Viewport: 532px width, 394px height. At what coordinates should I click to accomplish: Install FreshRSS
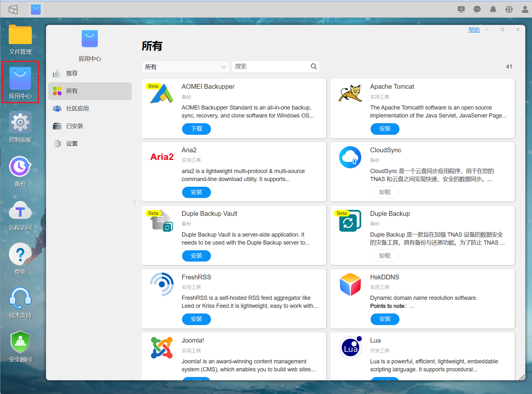point(197,319)
